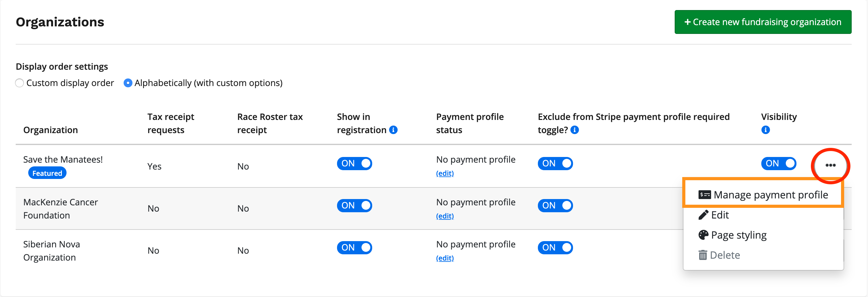Toggle Show in registration for Siberian Nova Organization
This screenshot has height=297, width=868.
[354, 248]
